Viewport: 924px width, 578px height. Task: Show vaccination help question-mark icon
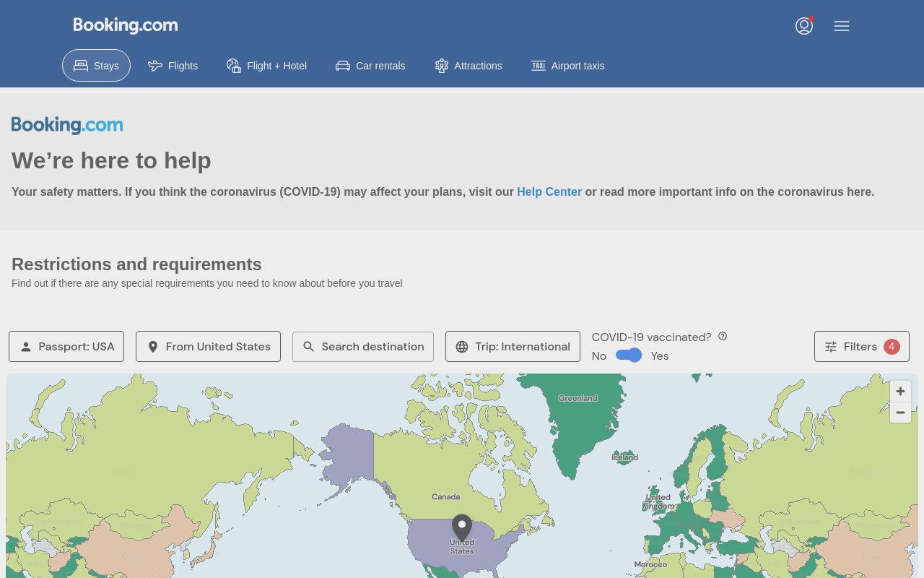pyautogui.click(x=723, y=336)
